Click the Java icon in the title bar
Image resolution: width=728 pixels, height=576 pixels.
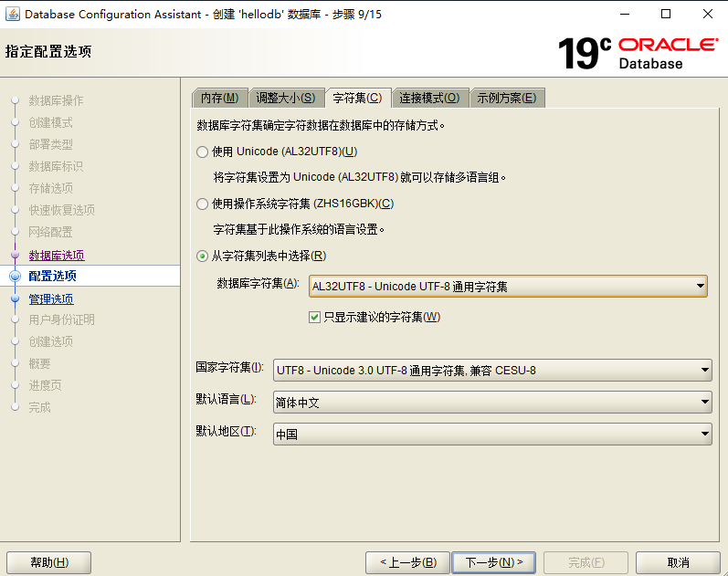(x=13, y=14)
